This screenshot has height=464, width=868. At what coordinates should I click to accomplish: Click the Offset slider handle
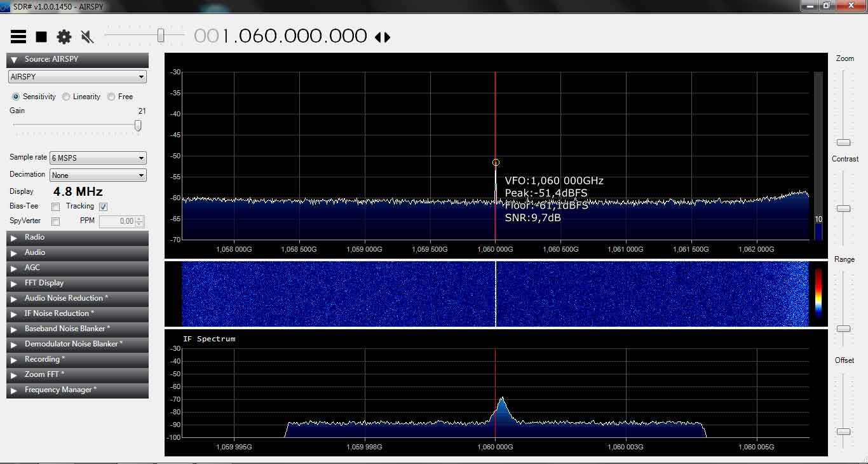[843, 432]
